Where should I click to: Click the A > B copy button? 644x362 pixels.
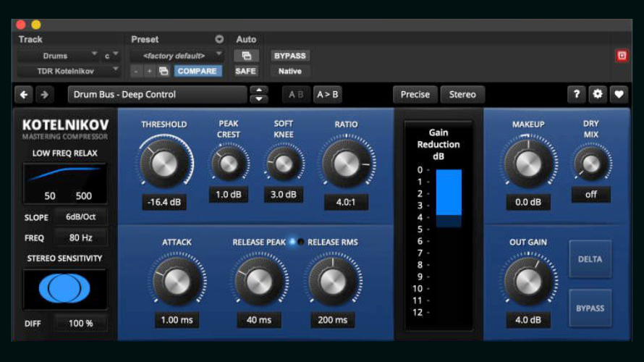pyautogui.click(x=327, y=94)
